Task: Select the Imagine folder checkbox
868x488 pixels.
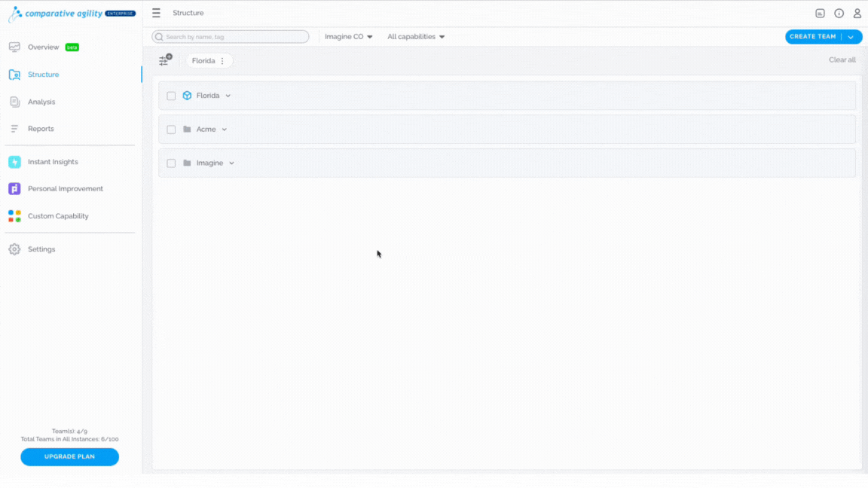Action: pyautogui.click(x=171, y=163)
